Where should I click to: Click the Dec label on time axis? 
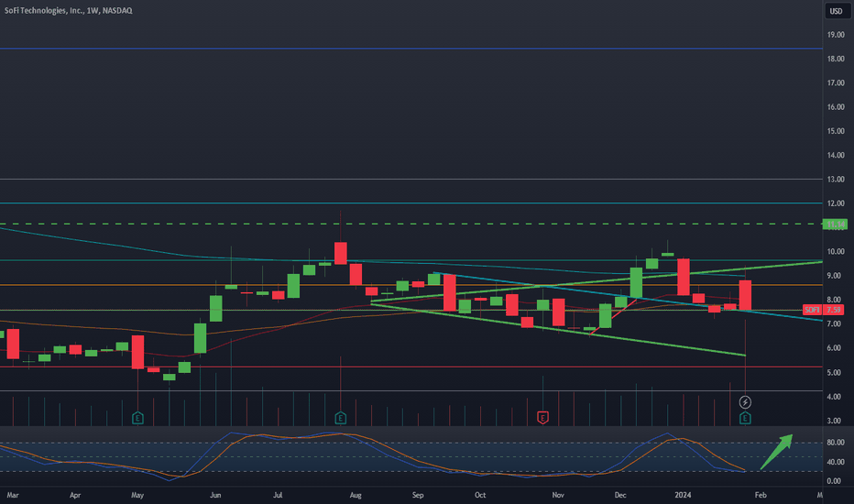pos(620,495)
